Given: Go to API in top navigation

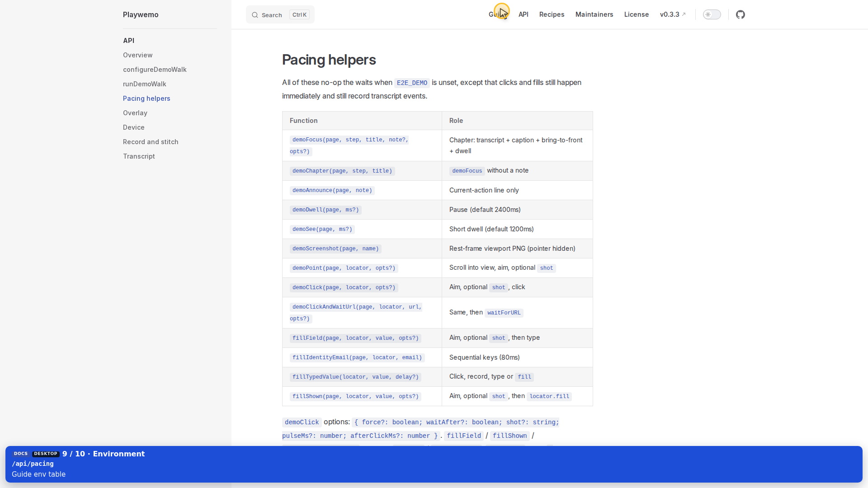Looking at the screenshot, I should point(524,14).
